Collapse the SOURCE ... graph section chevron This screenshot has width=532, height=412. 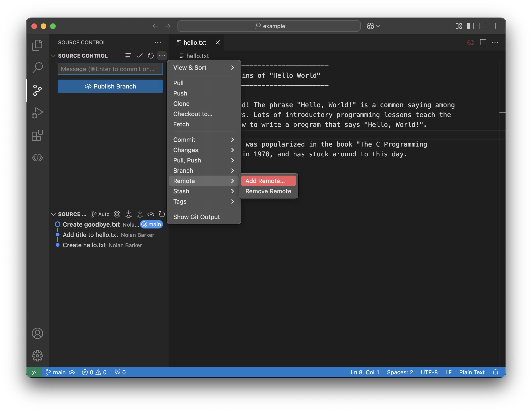click(53, 214)
